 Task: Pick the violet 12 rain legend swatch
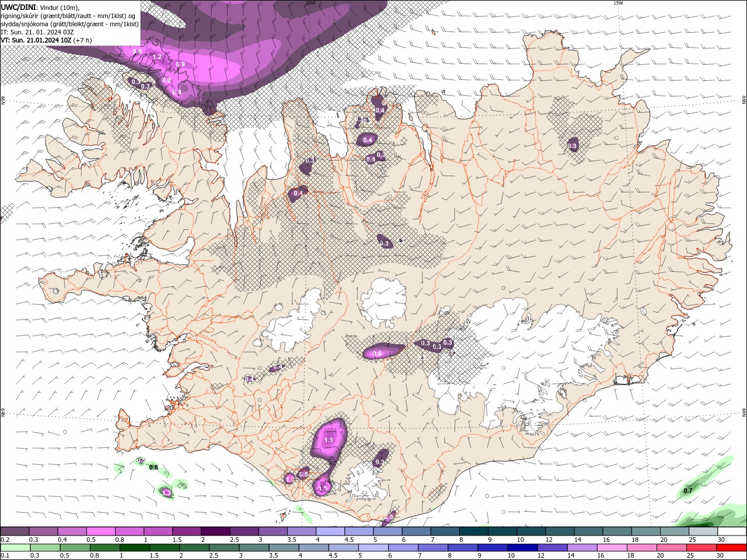point(553,548)
